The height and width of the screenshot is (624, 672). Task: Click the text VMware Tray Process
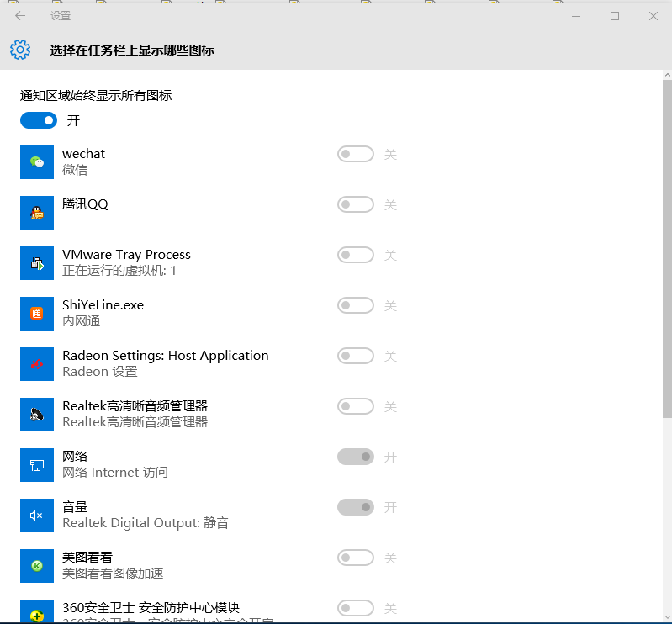(x=126, y=255)
